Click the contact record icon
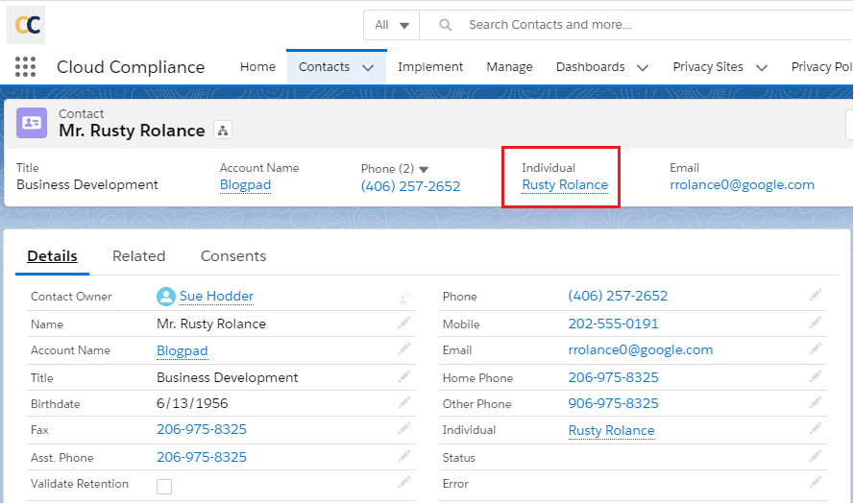This screenshot has height=504, width=854. [x=33, y=123]
